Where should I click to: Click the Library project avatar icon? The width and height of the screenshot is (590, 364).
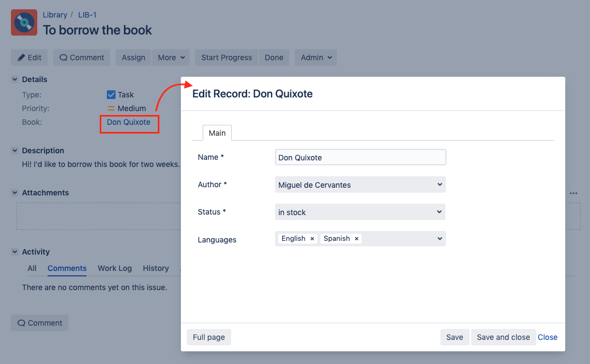(24, 22)
